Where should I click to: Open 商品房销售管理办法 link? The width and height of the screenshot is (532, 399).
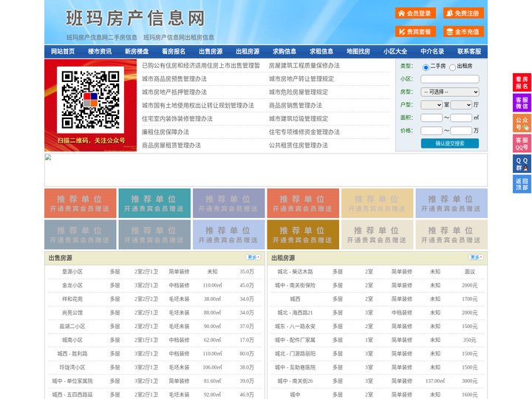pos(295,105)
